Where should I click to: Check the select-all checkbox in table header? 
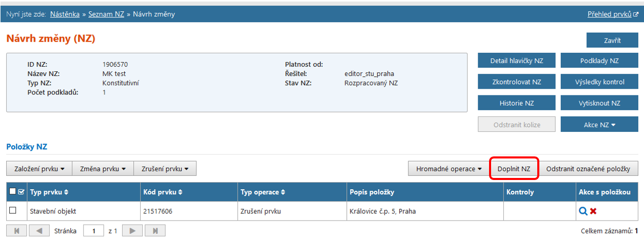coord(13,192)
